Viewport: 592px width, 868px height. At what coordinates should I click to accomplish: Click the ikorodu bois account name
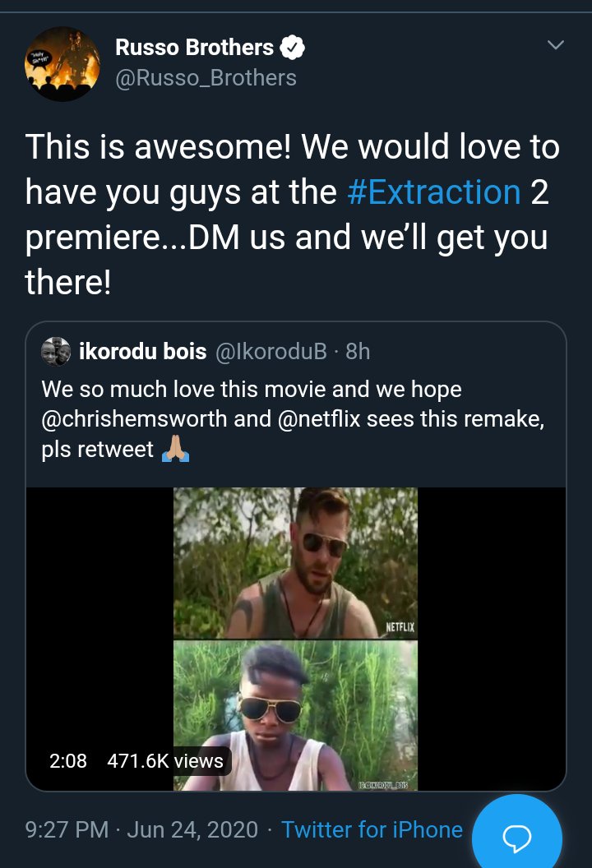coord(142,352)
